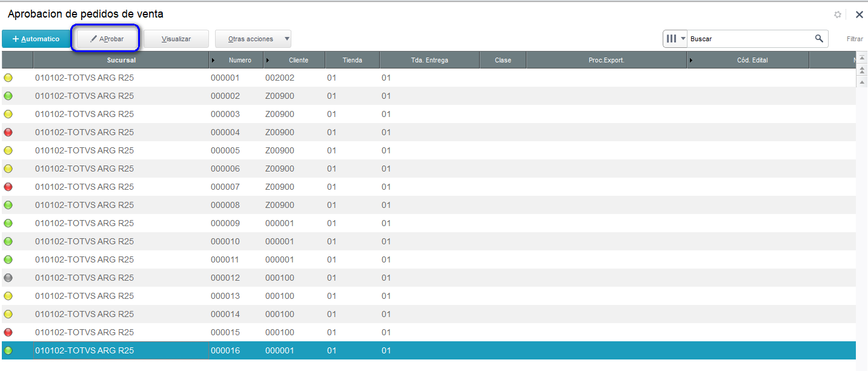Select order number 000007
The height and width of the screenshot is (371, 868).
(225, 187)
